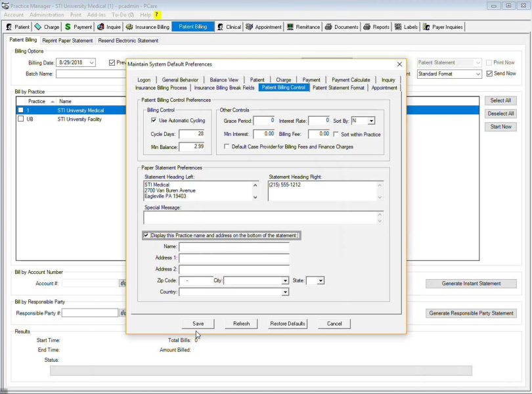Open the Payment dollar-sign toolbar item

[x=78, y=27]
